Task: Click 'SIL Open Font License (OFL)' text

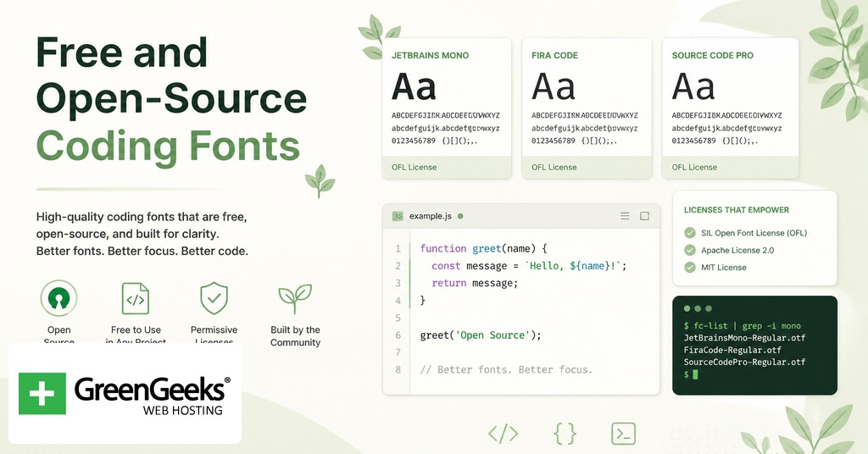Action: coord(754,233)
